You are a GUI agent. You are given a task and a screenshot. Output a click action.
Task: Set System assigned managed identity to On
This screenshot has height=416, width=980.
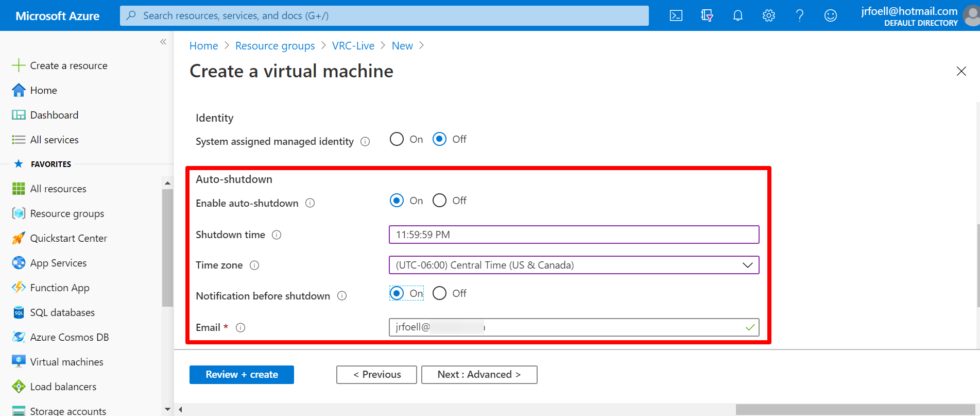pos(397,139)
